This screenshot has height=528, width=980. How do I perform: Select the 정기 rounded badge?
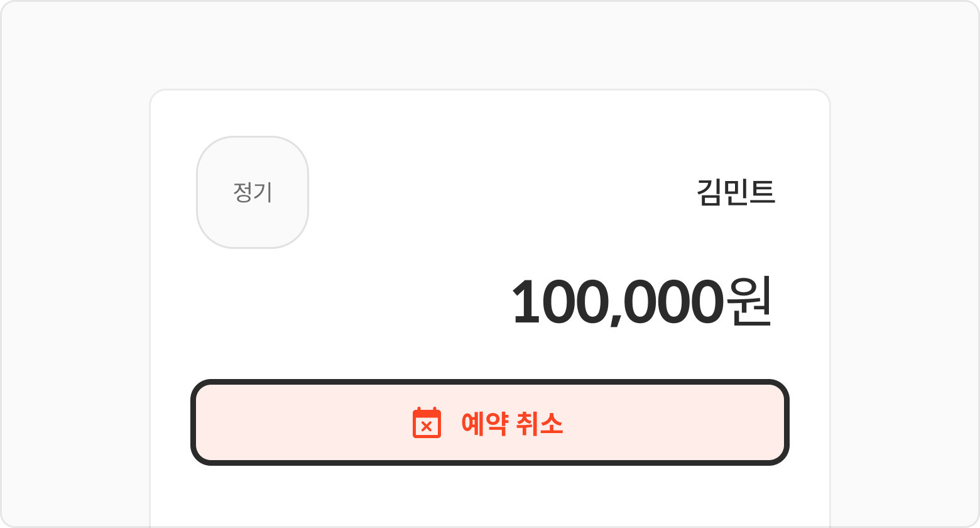(x=253, y=192)
